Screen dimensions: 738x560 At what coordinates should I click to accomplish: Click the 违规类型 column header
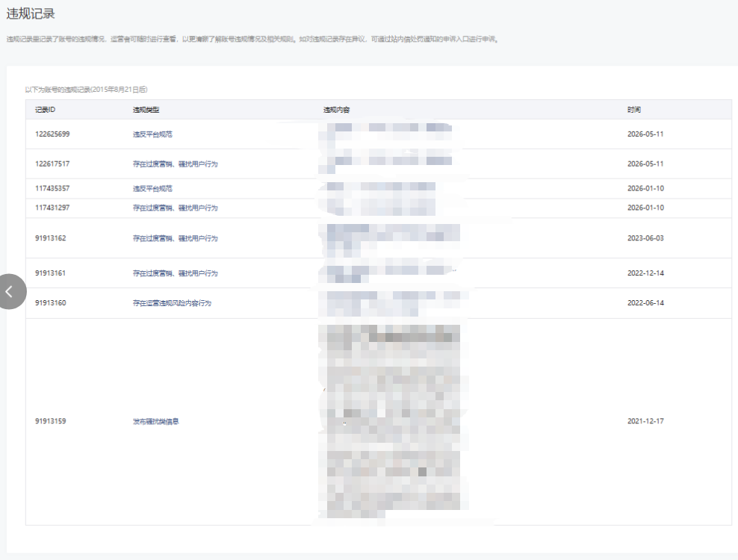tap(146, 110)
